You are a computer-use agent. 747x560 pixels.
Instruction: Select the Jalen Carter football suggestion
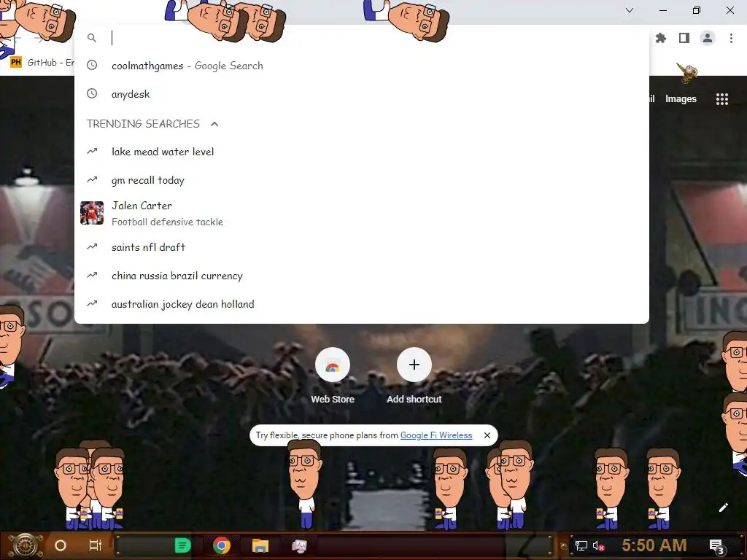pos(362,214)
